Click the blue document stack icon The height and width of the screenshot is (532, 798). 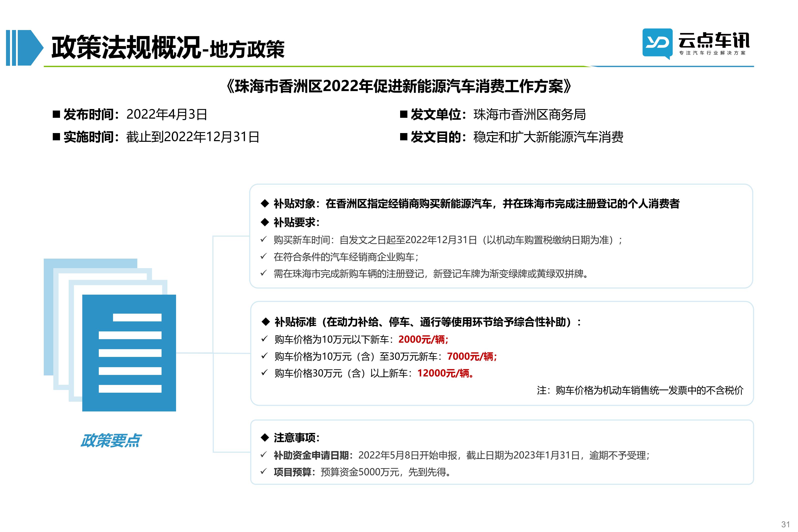(x=110, y=335)
